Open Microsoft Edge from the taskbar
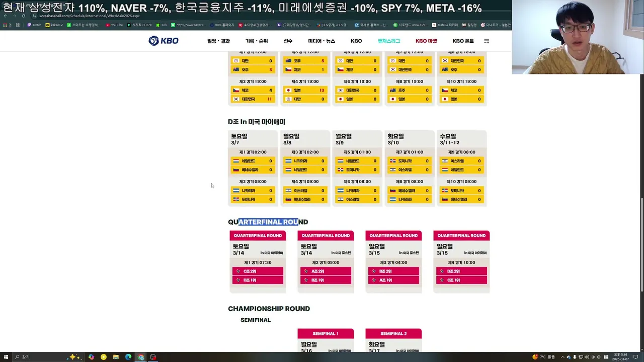Viewport: 644px width, 362px height. pyautogui.click(x=128, y=357)
